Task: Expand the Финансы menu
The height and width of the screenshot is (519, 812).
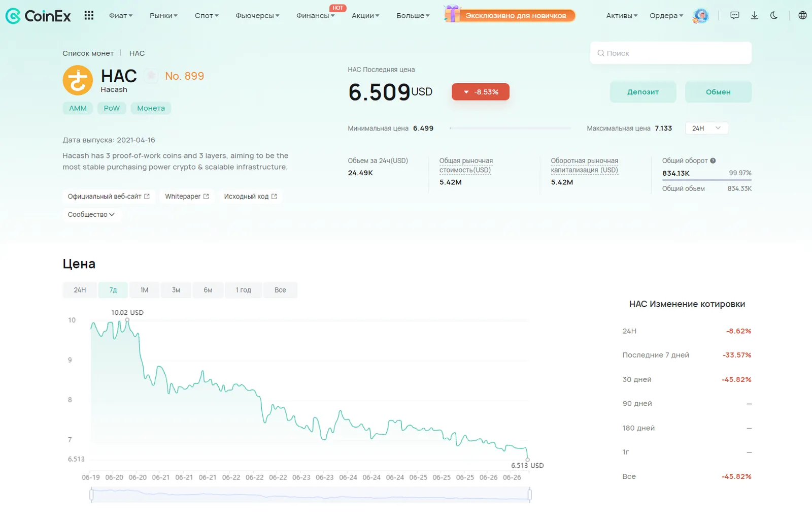Action: [x=315, y=16]
